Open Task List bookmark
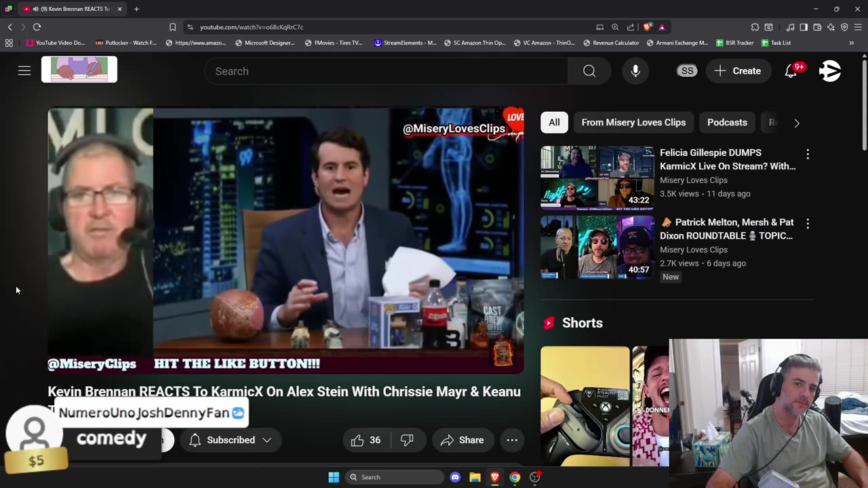 776,43
